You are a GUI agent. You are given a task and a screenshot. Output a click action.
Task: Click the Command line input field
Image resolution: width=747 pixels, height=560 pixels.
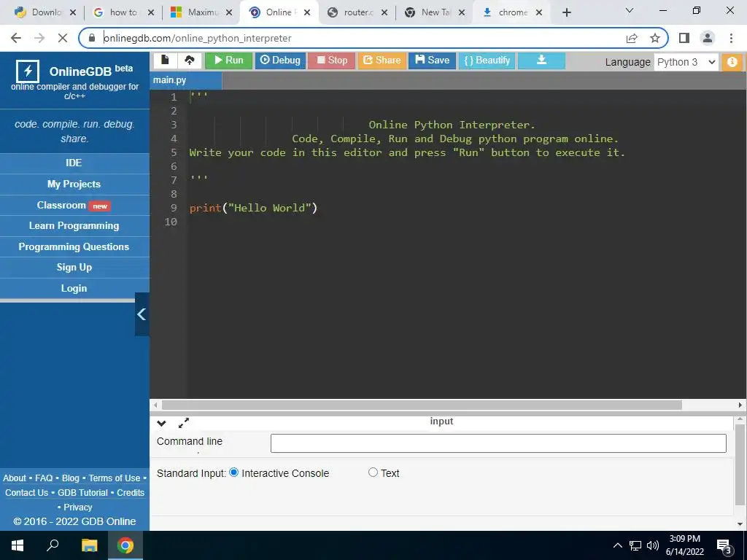pyautogui.click(x=498, y=443)
